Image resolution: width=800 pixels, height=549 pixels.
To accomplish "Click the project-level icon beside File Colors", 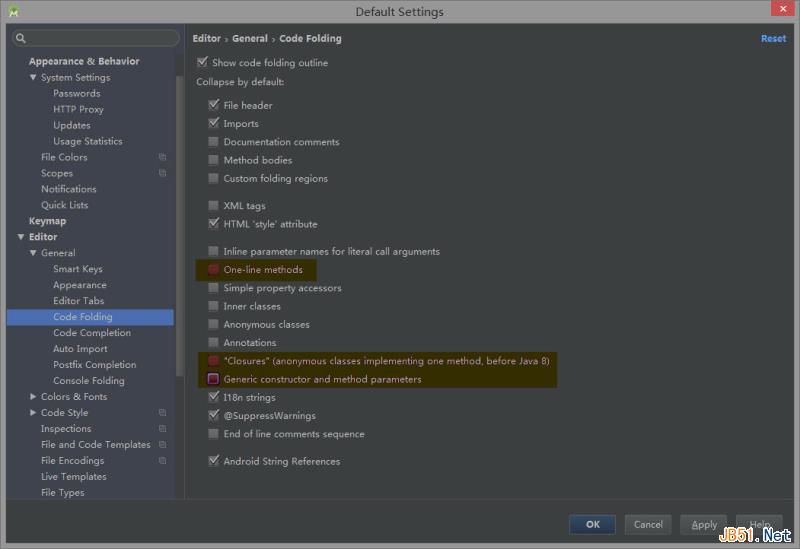I will (x=162, y=157).
